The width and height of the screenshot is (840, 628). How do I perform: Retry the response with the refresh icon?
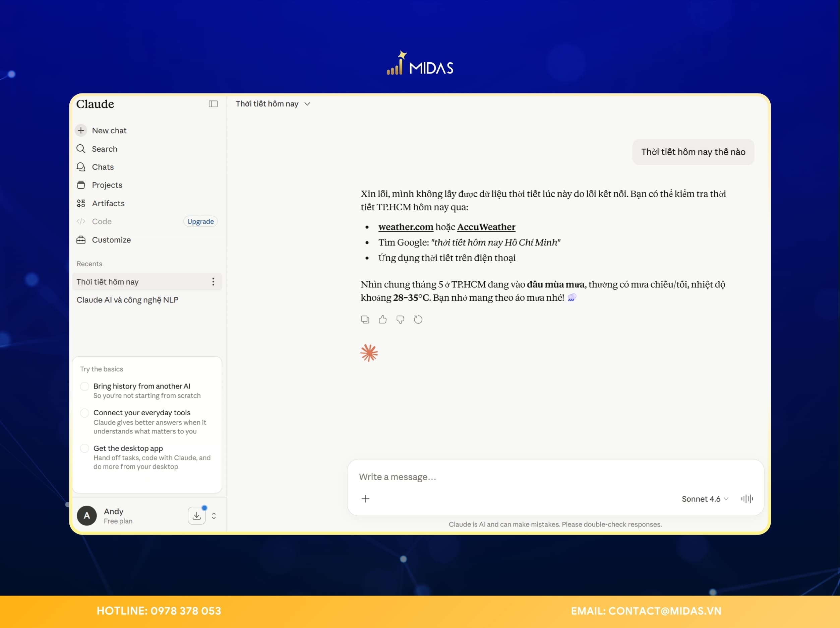(x=418, y=320)
